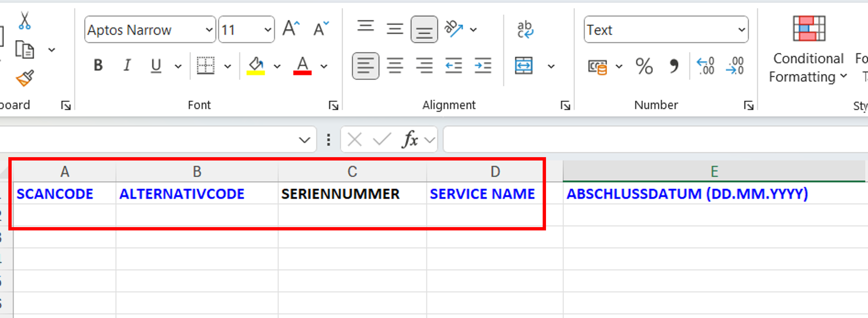Click the Wrap Text icon
This screenshot has height=318, width=868.
coord(525,30)
